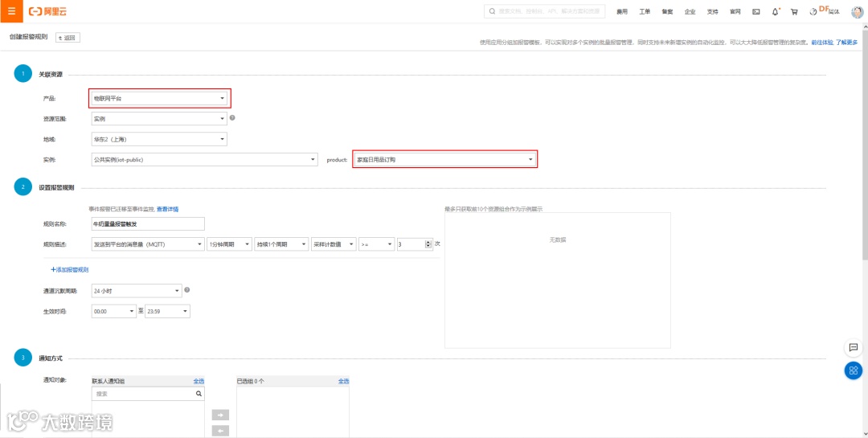Click 费用 in top navigation
The width and height of the screenshot is (868, 438).
622,11
